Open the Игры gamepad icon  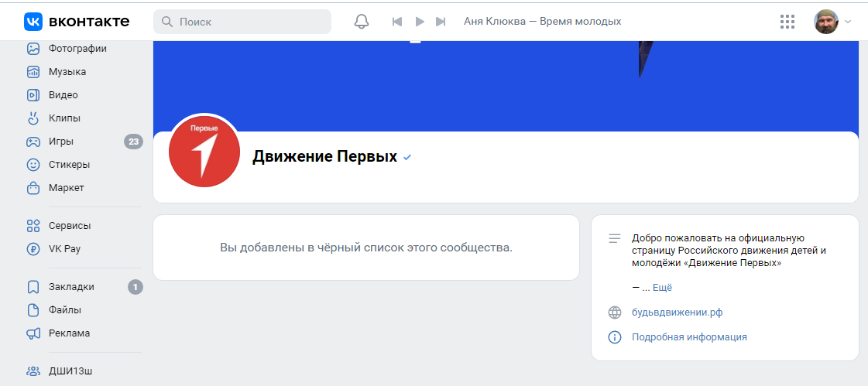click(x=33, y=142)
